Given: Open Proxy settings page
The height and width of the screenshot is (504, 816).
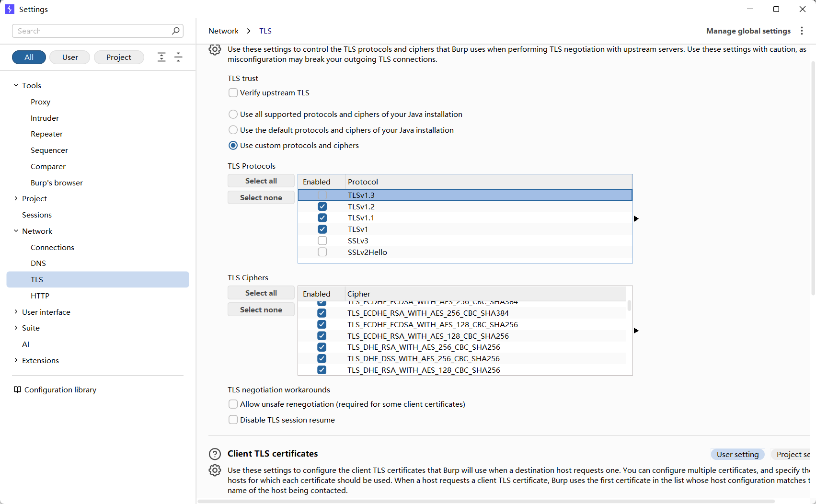Looking at the screenshot, I should click(x=40, y=102).
